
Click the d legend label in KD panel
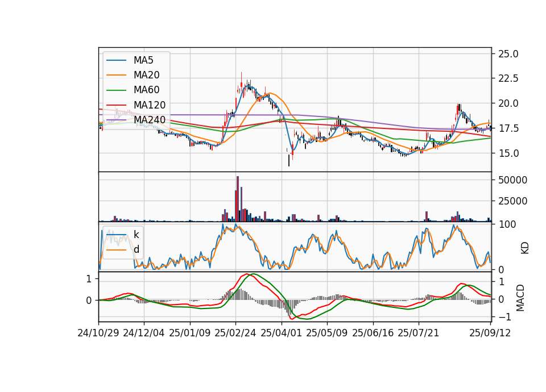click(136, 249)
